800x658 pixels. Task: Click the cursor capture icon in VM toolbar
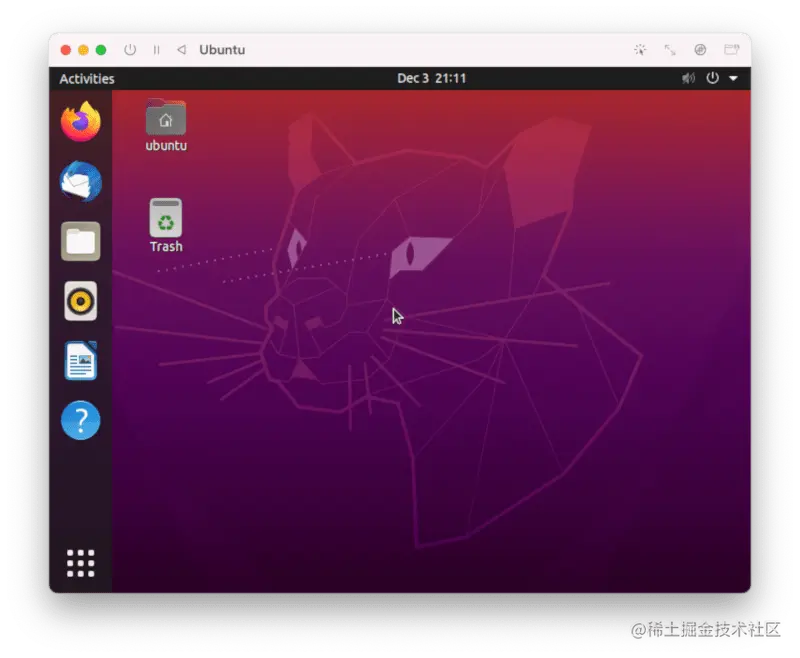click(640, 49)
